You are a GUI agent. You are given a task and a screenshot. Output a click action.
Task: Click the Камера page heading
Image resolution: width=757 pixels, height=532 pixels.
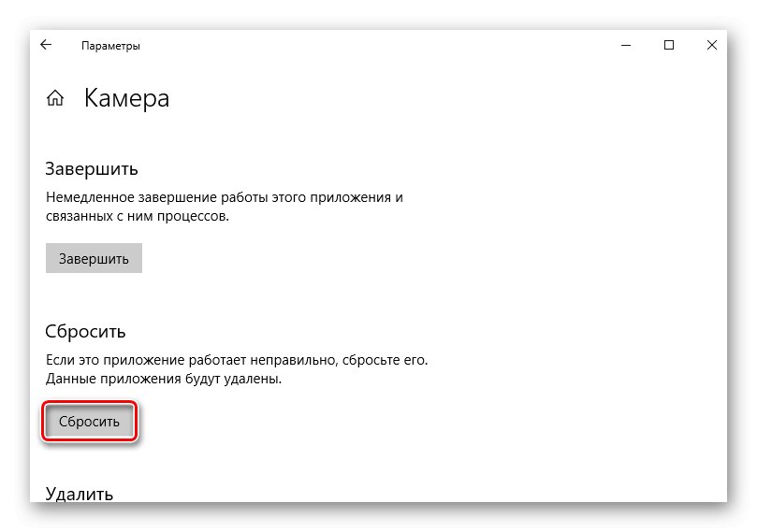point(127,98)
